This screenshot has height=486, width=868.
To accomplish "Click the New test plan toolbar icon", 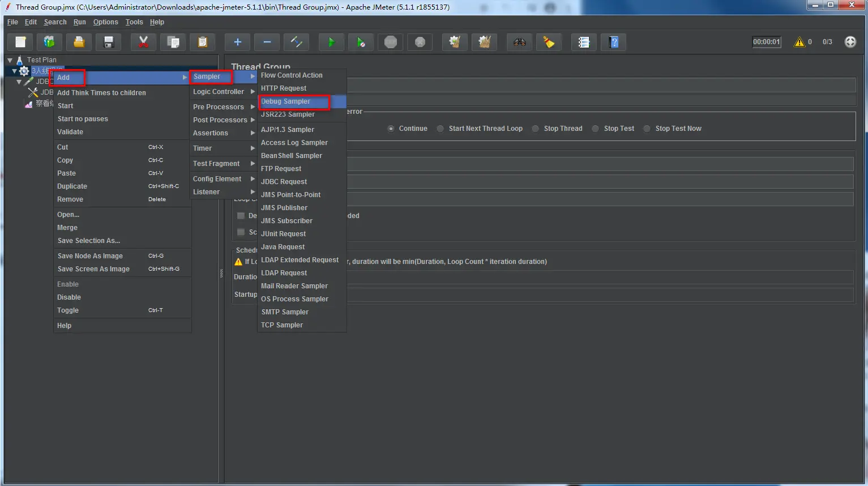I will (x=20, y=42).
